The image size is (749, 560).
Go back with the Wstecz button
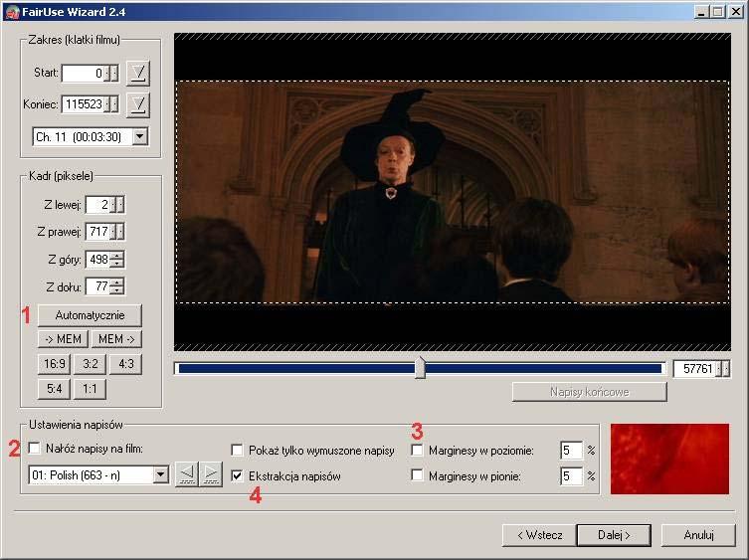pyautogui.click(x=539, y=535)
